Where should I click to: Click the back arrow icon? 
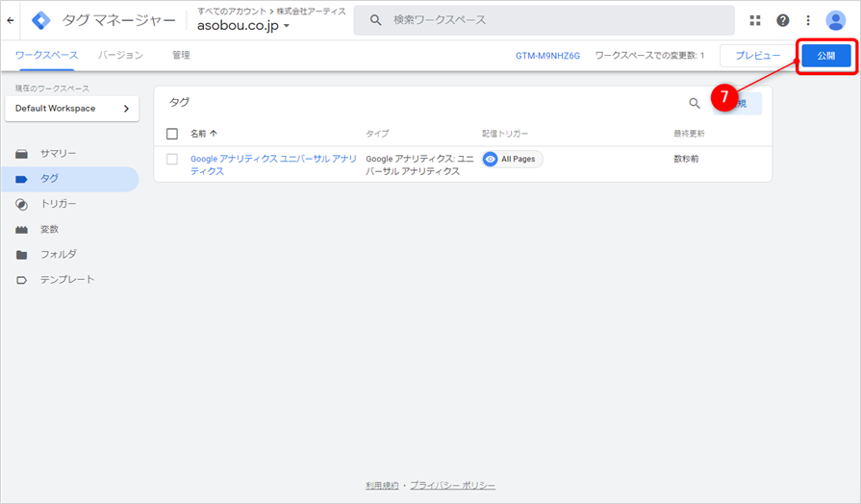click(11, 20)
